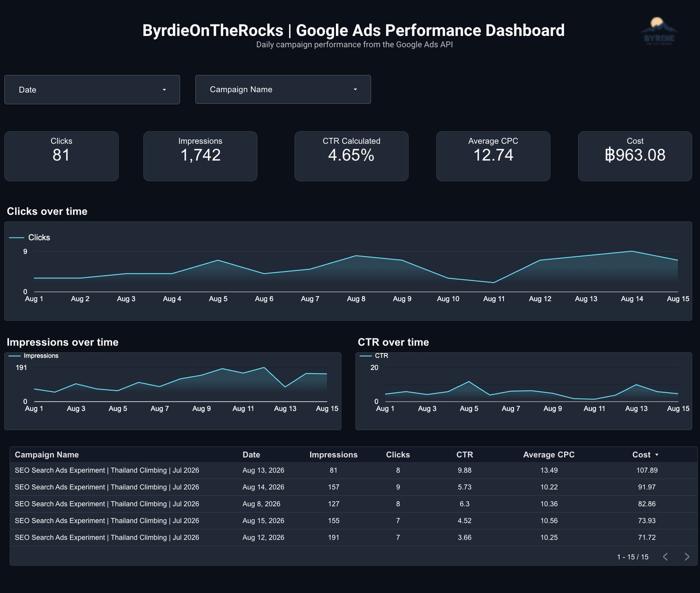Click the CTR over time heading
The image size is (700, 593).
click(393, 342)
